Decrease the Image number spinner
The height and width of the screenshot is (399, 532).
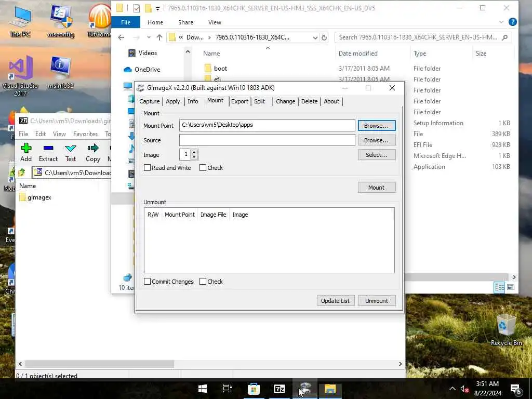point(194,157)
